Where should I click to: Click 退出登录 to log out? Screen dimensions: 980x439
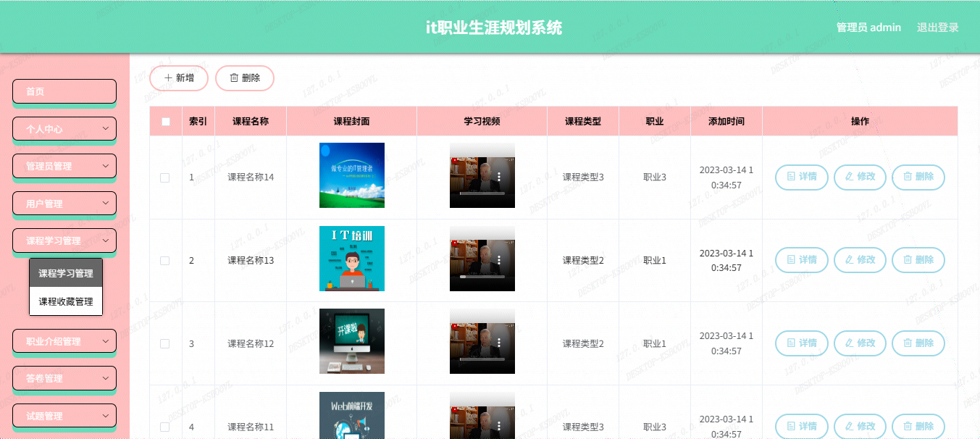tap(938, 28)
